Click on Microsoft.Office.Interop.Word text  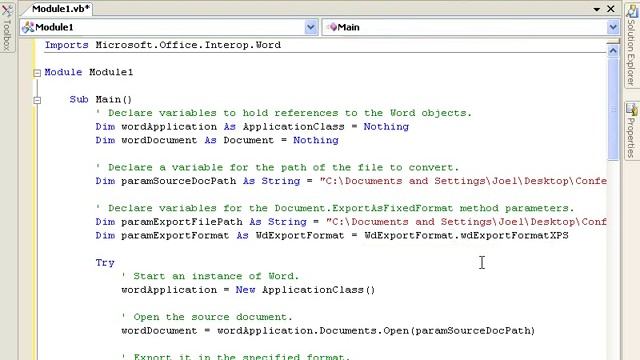(188, 45)
